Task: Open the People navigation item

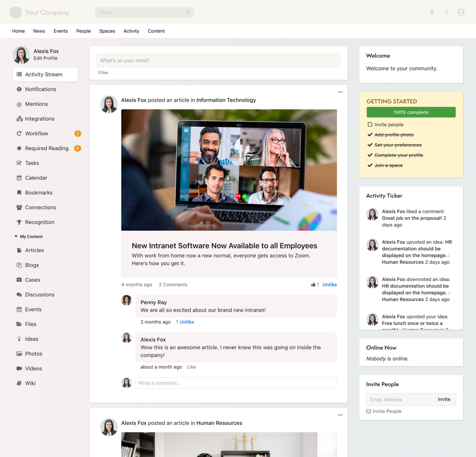Action: [83, 31]
